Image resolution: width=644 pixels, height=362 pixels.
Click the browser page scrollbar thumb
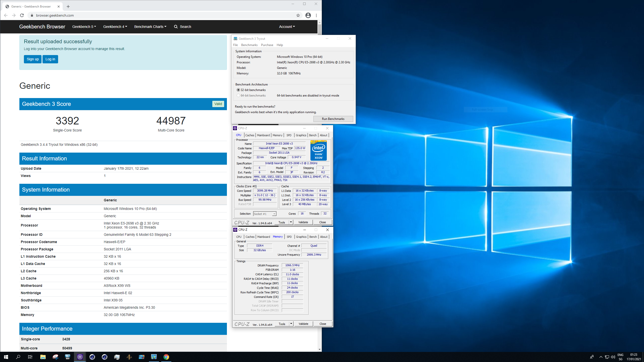[x=319, y=30]
